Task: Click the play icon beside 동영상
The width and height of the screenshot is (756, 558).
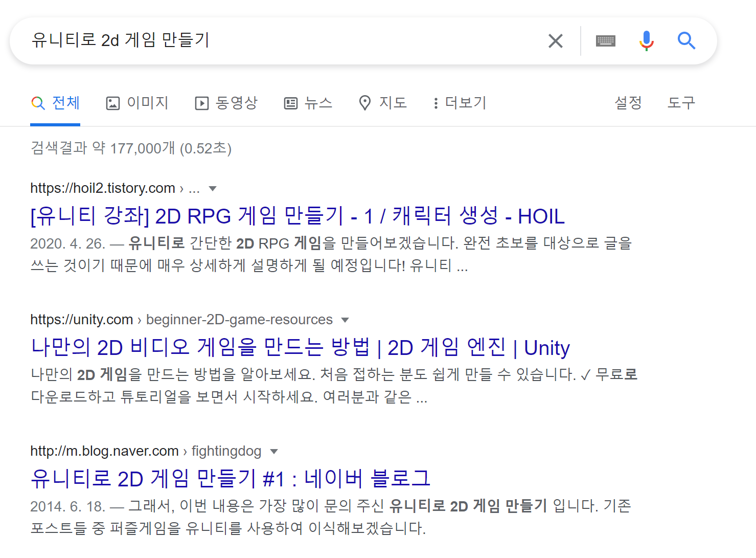Action: point(202,103)
